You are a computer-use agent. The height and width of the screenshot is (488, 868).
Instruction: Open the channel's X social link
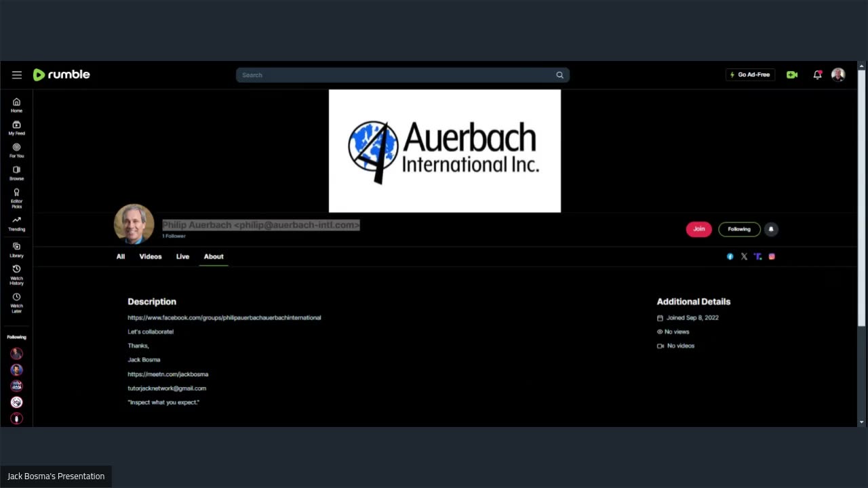coord(744,257)
